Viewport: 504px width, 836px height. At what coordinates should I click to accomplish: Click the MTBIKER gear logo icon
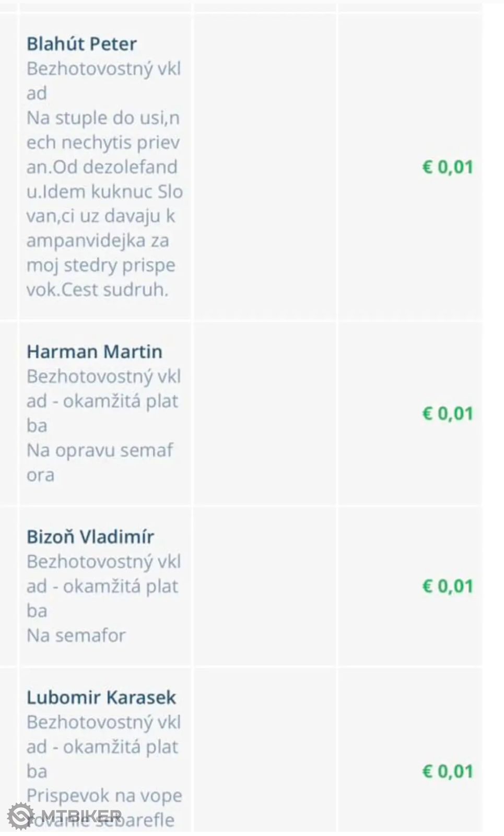pos(20,816)
